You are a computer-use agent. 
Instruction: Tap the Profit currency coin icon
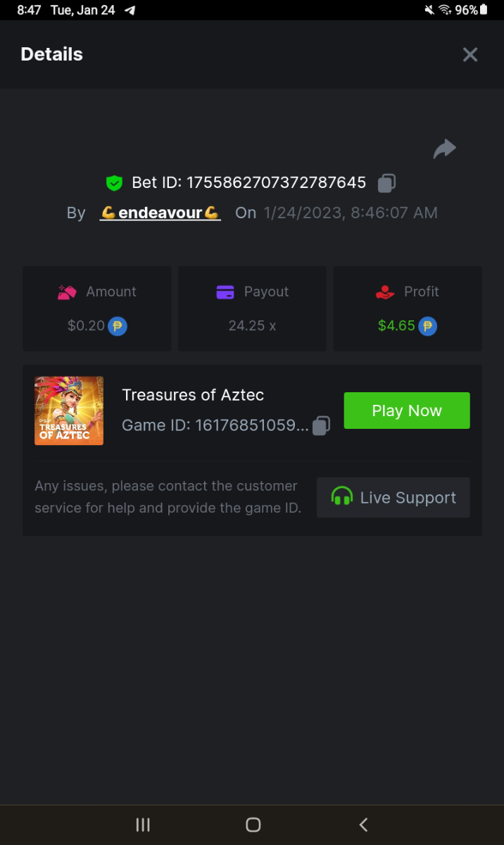tap(428, 326)
